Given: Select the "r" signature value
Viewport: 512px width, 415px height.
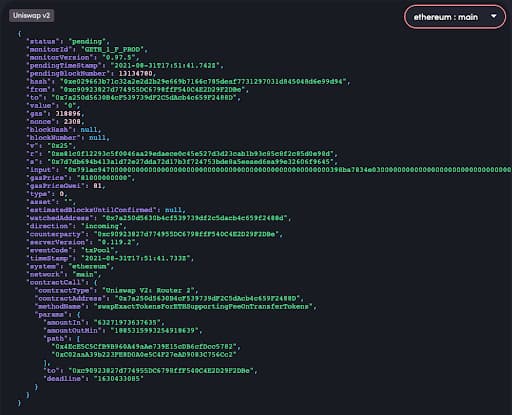Looking at the screenshot, I should click(191, 154).
